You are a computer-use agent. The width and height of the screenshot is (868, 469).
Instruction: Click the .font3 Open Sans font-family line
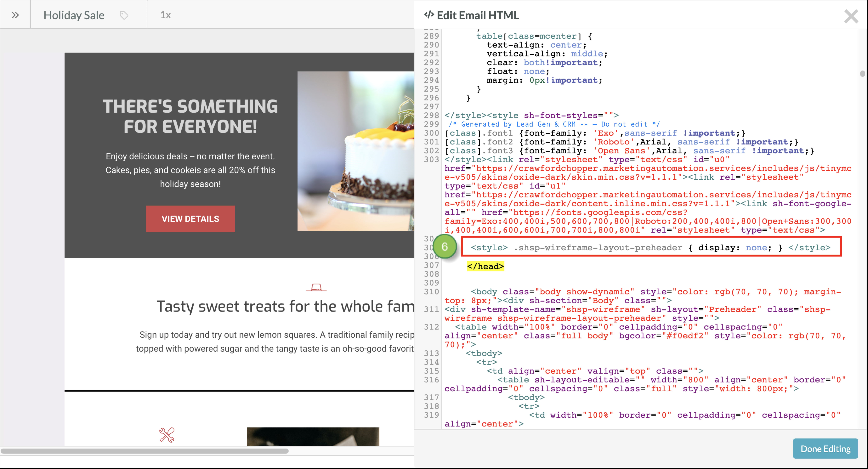pyautogui.click(x=630, y=151)
